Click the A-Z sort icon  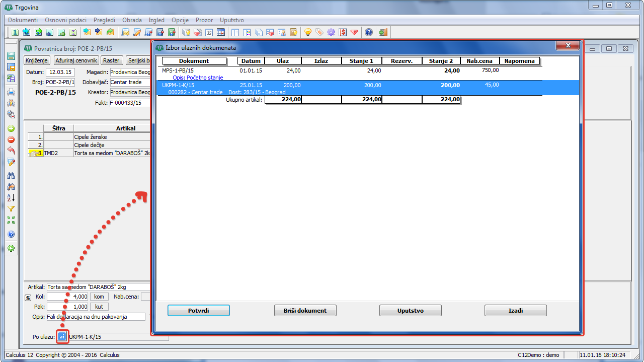pos(11,197)
